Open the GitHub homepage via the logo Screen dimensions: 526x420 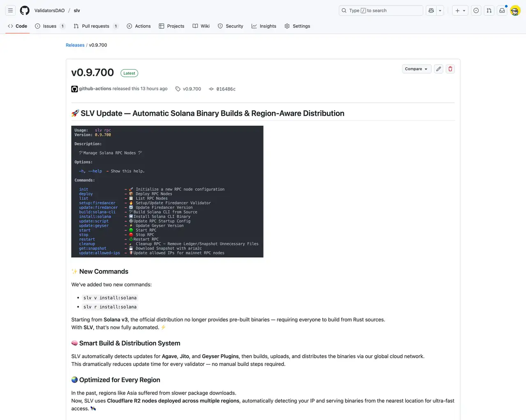[x=25, y=10]
